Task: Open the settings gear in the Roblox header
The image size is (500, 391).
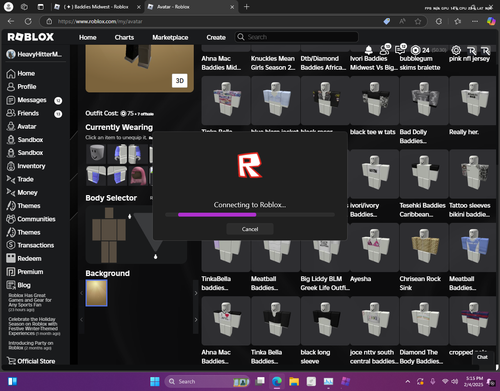Action: (x=456, y=50)
